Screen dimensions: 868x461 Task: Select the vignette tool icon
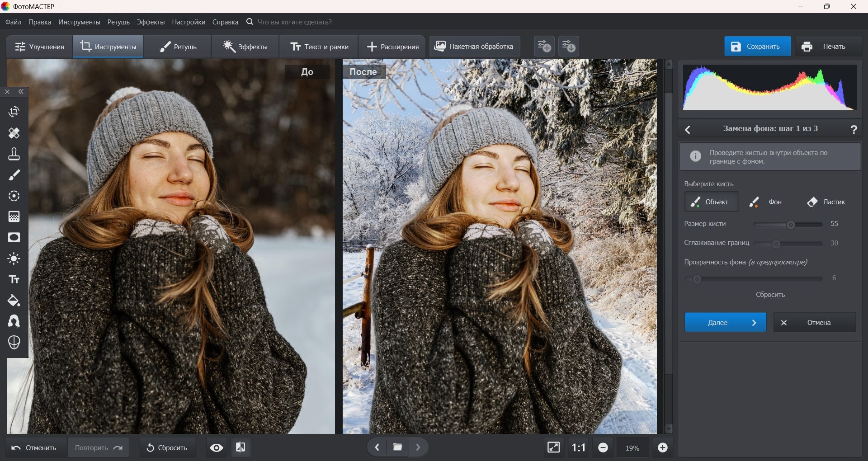(x=14, y=238)
